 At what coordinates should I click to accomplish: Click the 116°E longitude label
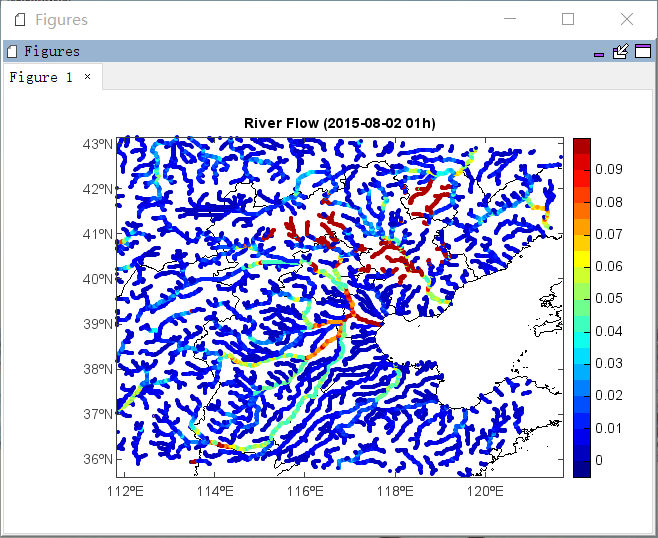[x=305, y=491]
